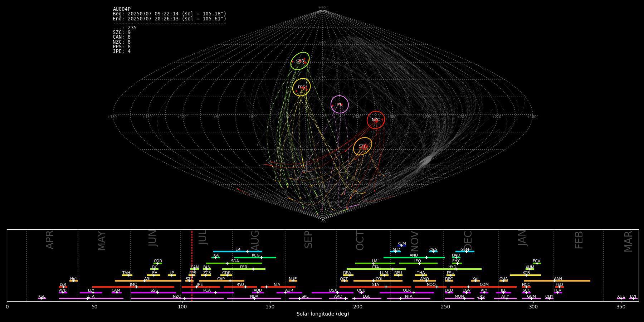Click the CAN radiant ellipse on sky map
The width and height of the screenshot is (644, 322).
coord(300,61)
